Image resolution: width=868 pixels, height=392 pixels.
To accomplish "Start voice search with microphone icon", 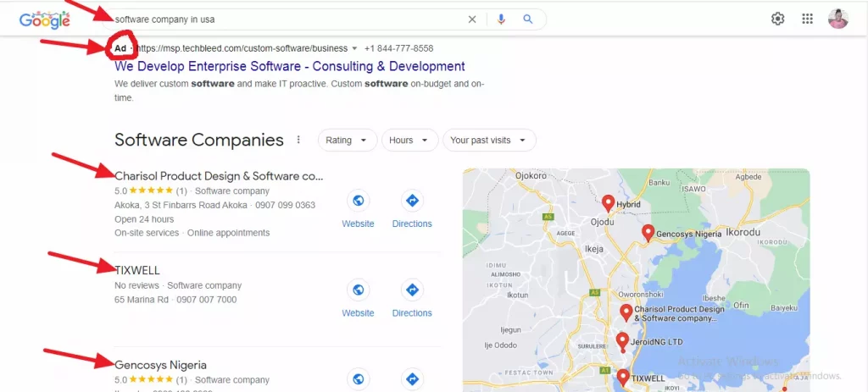I will tap(501, 19).
